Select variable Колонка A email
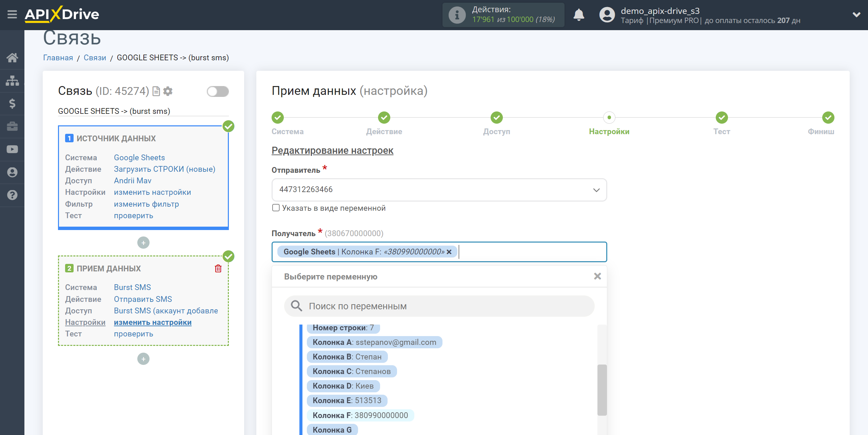 pyautogui.click(x=374, y=342)
